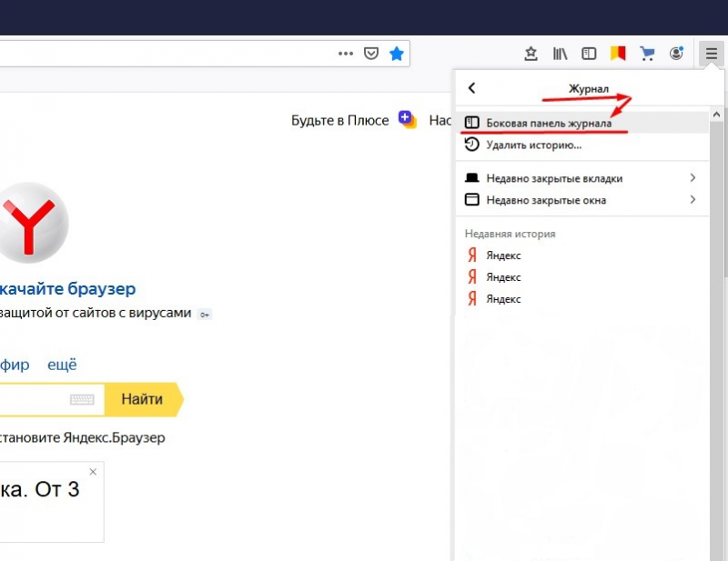Click the Найти search button
Viewport: 728px width, 561px height.
(x=144, y=399)
